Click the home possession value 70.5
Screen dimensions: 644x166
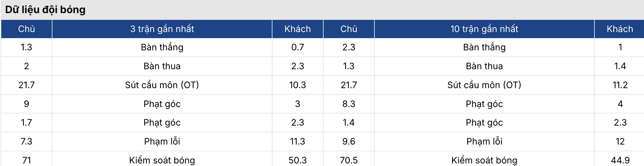click(x=349, y=160)
